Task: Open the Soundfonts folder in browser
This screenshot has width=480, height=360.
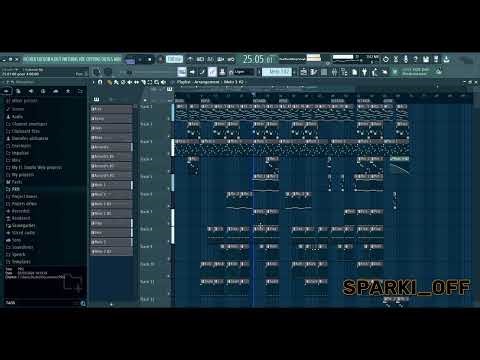Action: [x=20, y=247]
